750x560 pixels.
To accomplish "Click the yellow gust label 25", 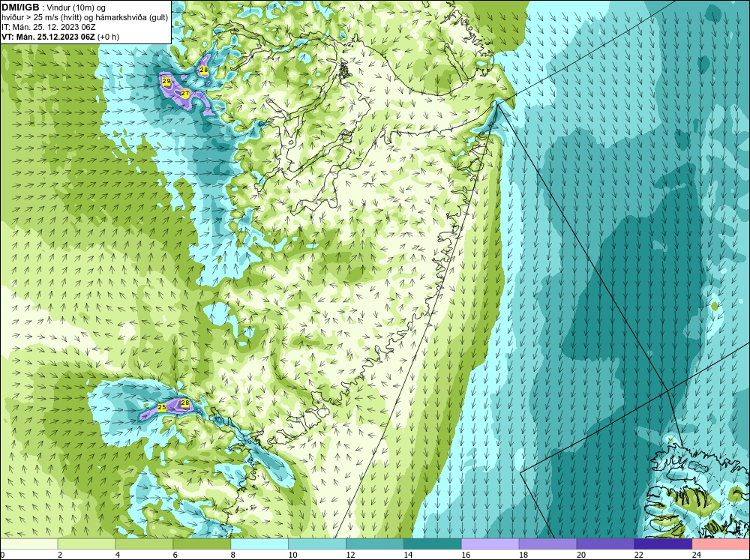I will click(x=162, y=408).
